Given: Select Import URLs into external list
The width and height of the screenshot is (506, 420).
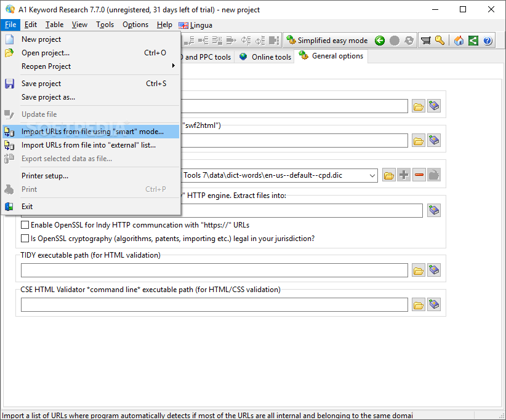Looking at the screenshot, I should (92, 145).
